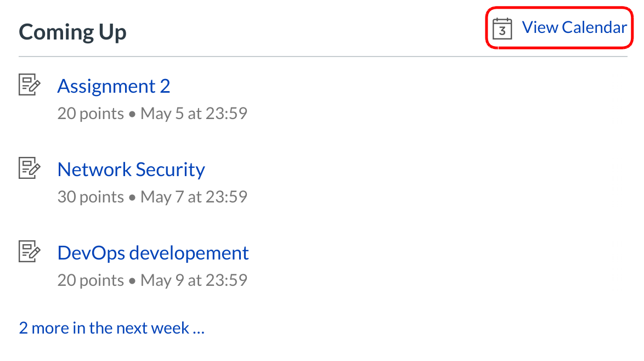Select the May 9 at 23:59 due date

point(194,280)
